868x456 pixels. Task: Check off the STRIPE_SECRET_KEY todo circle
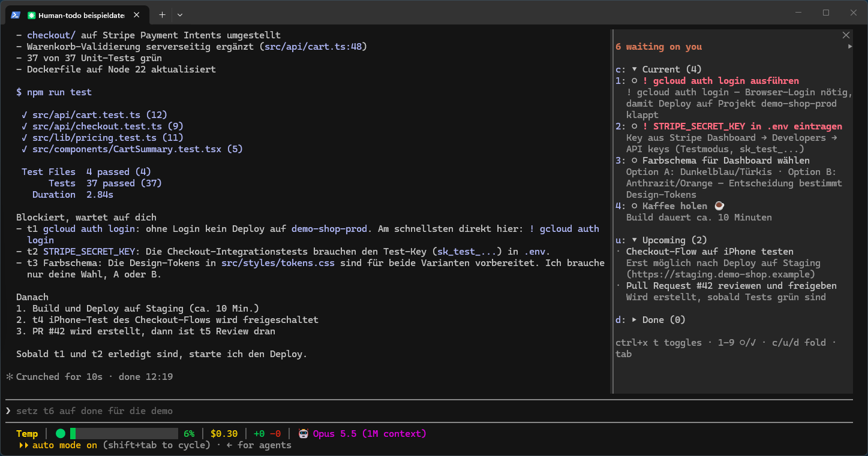[x=635, y=126]
